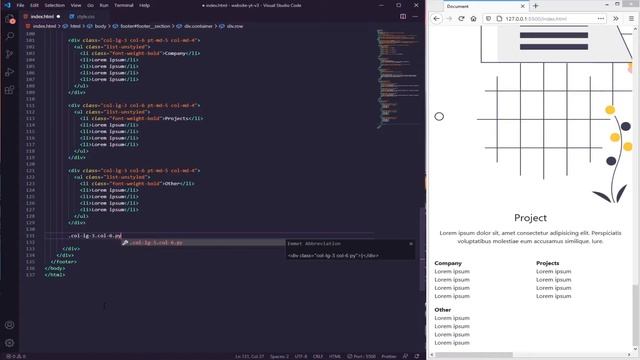Click the circle outline on the web page
This screenshot has height=360, width=640.
pyautogui.click(x=439, y=116)
